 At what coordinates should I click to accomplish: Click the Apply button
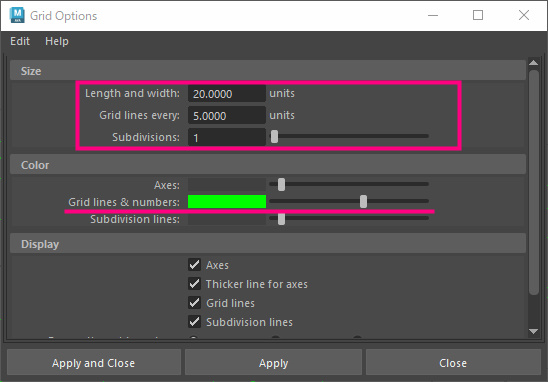coord(273,363)
